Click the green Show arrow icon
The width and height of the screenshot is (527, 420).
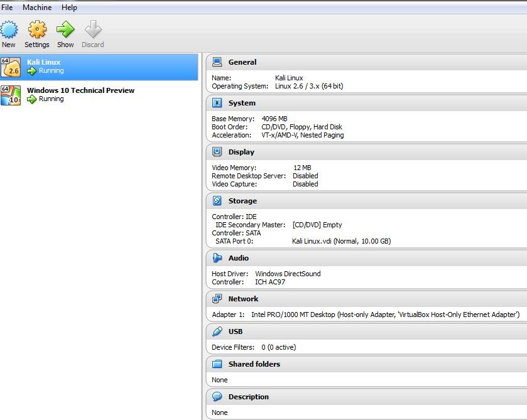tap(65, 30)
